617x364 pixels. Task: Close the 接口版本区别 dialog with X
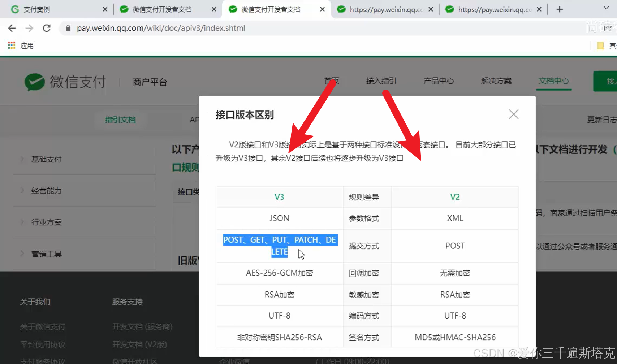click(x=513, y=114)
